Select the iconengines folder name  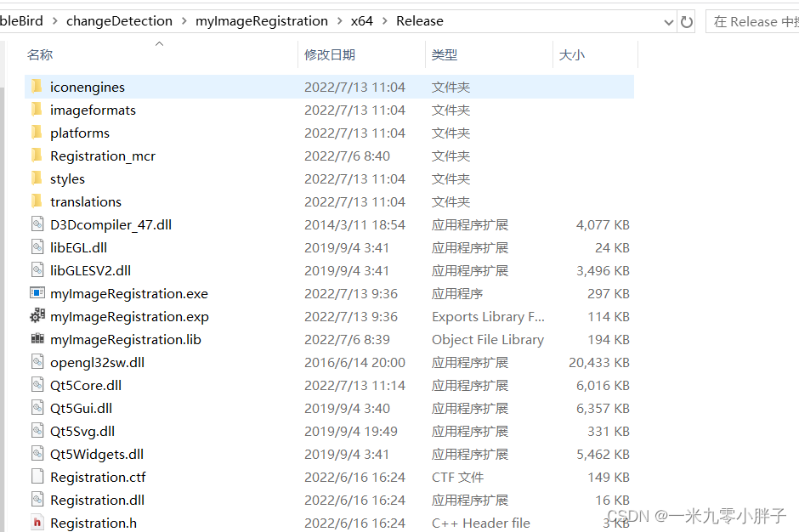tap(88, 88)
